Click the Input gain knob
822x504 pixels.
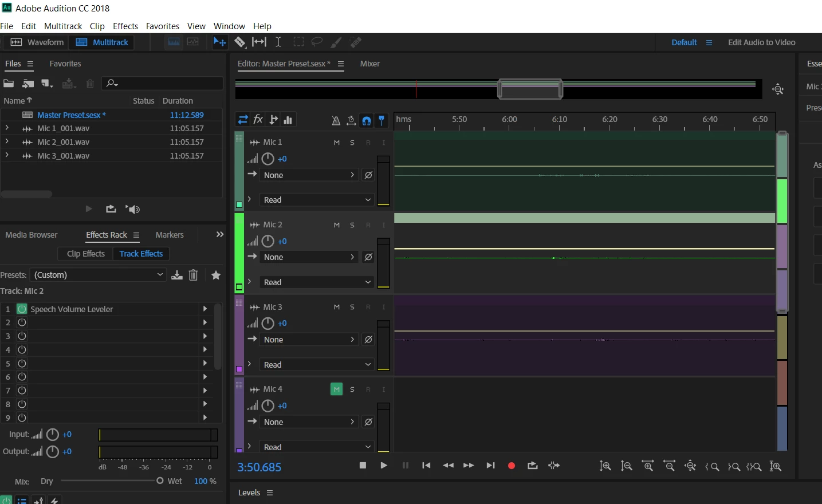click(x=52, y=435)
